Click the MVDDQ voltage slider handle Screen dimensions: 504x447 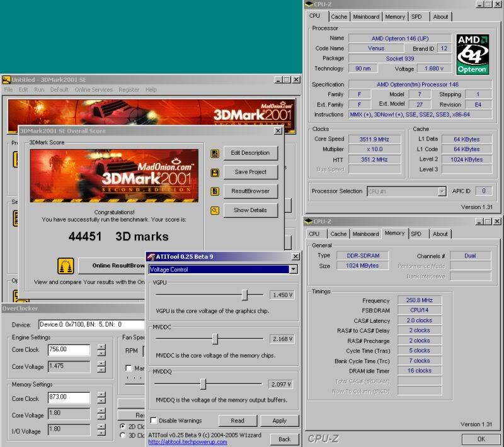[203, 384]
